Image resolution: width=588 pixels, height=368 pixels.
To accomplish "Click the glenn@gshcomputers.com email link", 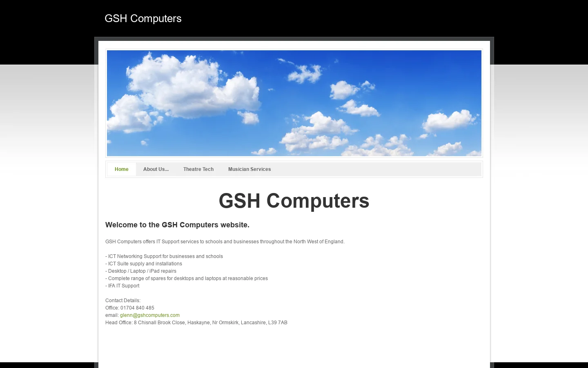I will 150,315.
